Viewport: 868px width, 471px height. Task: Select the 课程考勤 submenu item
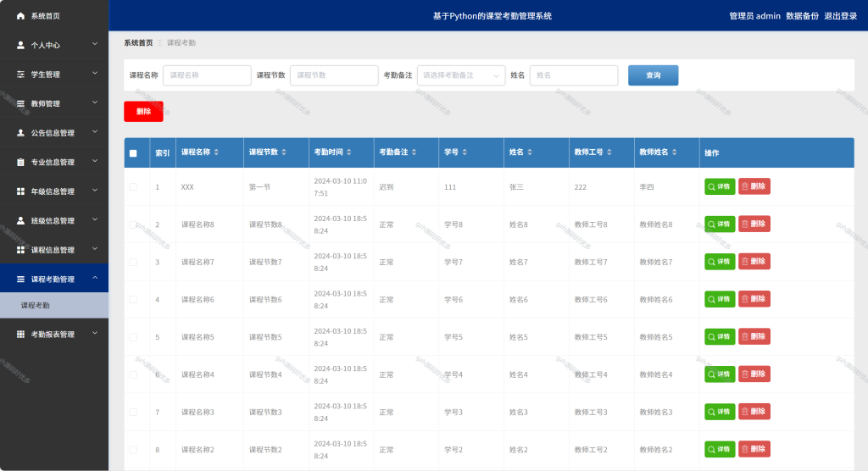coord(54,306)
